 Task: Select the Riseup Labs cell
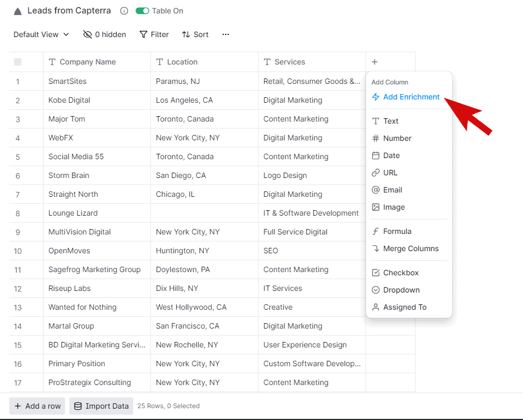coord(97,288)
